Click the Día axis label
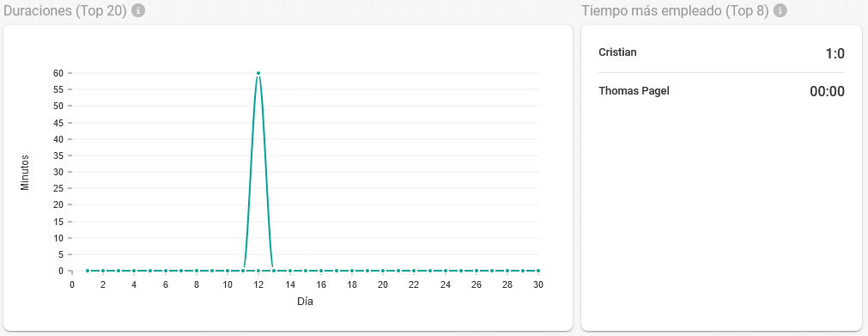868x336 pixels. pyautogui.click(x=305, y=302)
